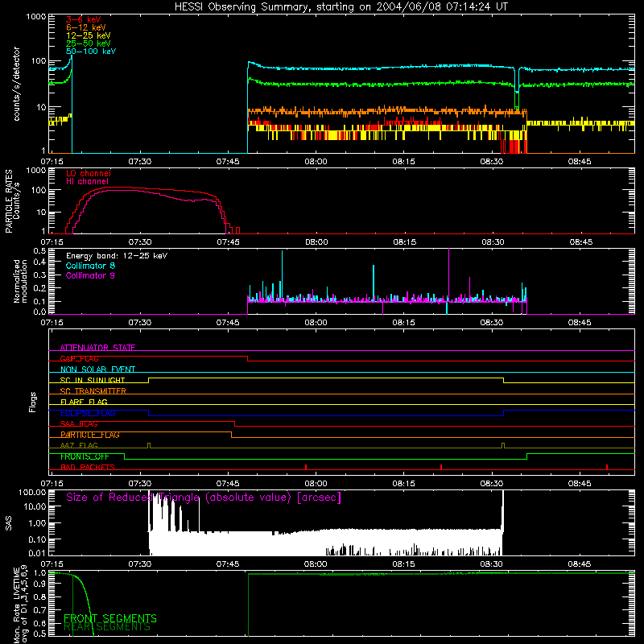Click the SC_IN_SUNLIGHT flag label
This screenshot has height=644, width=644.
point(93,380)
